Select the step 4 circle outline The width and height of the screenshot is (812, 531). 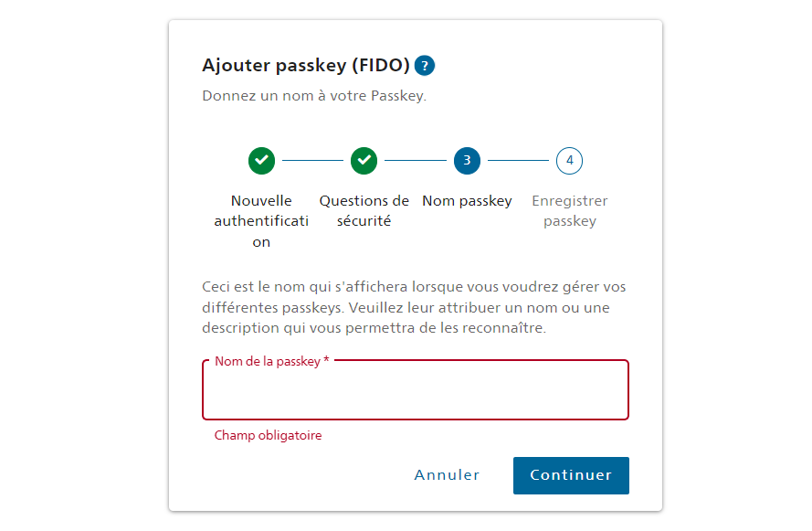pyautogui.click(x=570, y=161)
